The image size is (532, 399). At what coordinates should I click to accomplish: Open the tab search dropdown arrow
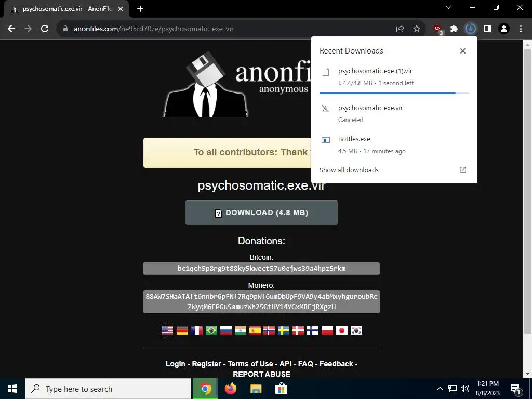click(x=448, y=7)
